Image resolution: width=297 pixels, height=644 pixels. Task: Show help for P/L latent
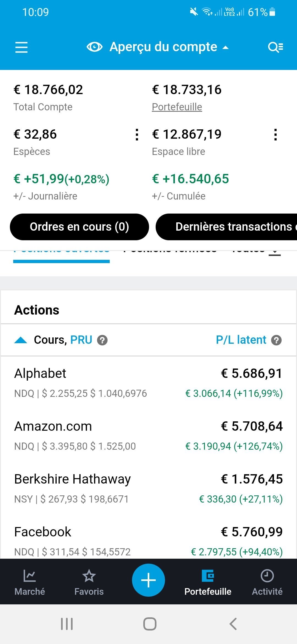[276, 340]
